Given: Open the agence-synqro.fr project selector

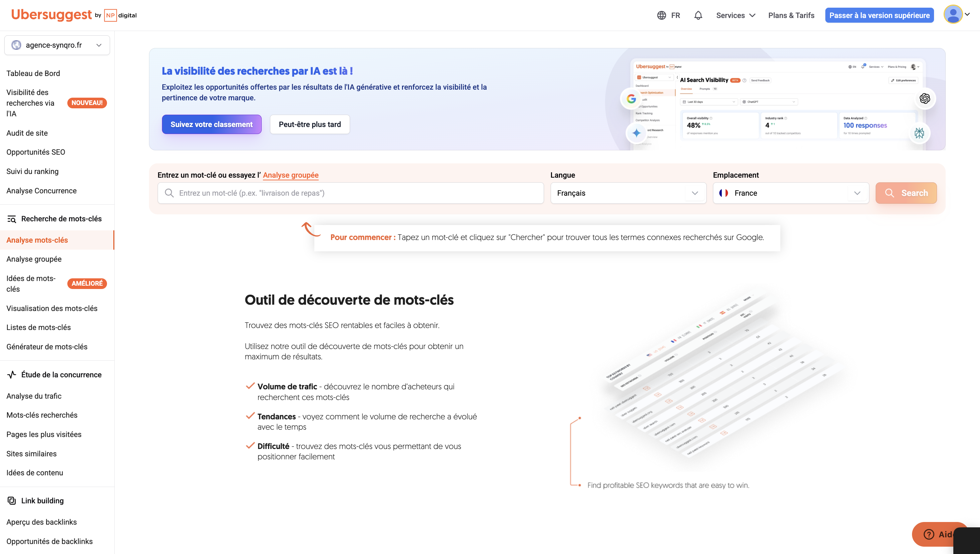Looking at the screenshot, I should (57, 45).
